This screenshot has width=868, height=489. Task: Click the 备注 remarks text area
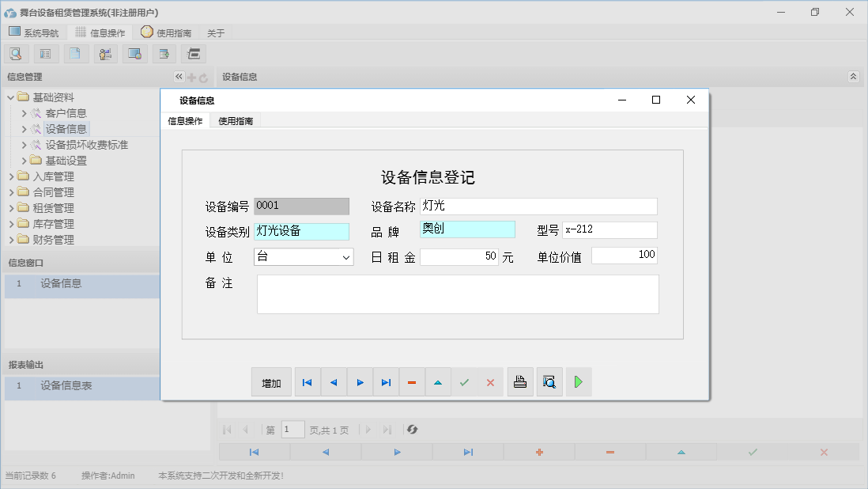[x=457, y=294]
